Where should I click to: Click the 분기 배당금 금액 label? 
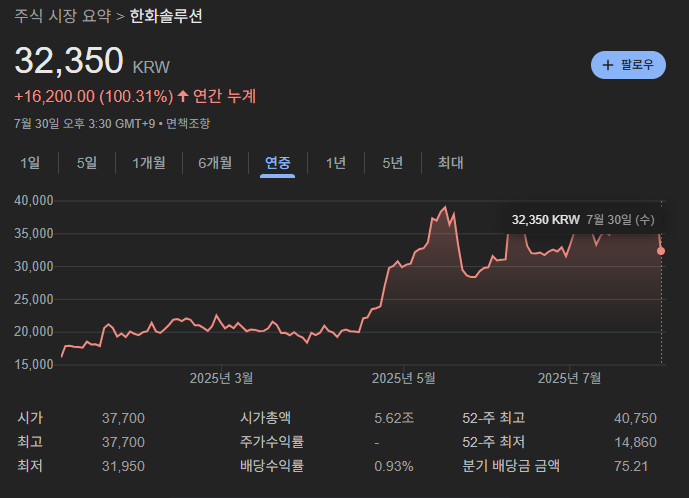pos(511,466)
